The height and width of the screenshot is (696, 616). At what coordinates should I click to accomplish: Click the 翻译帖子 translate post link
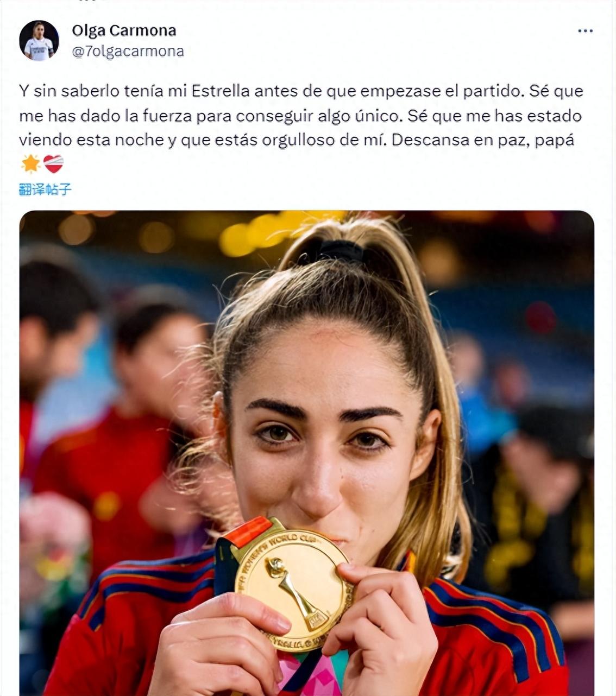click(x=45, y=189)
